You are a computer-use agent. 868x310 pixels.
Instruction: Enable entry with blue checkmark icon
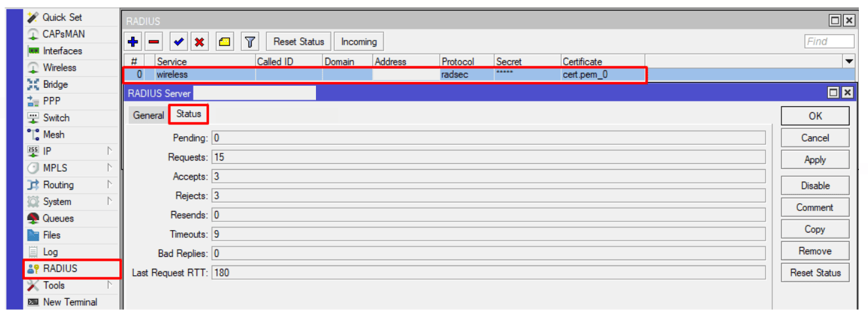tap(179, 42)
